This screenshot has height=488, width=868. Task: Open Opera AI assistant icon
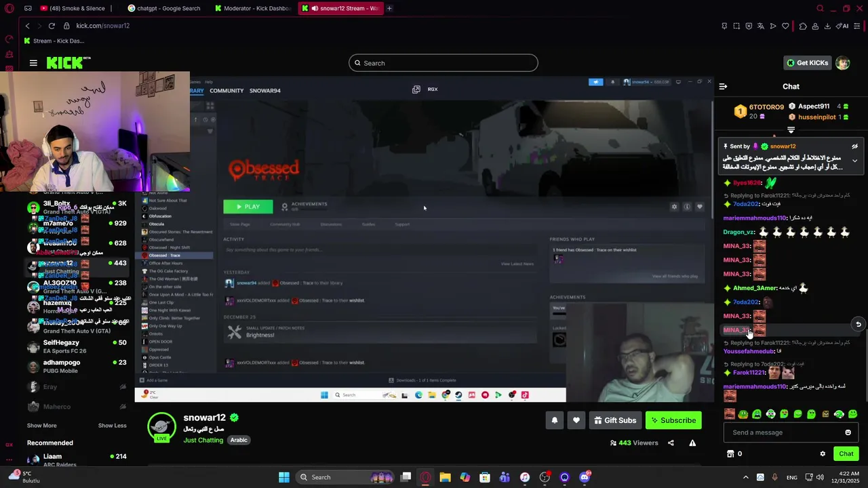pos(844,26)
